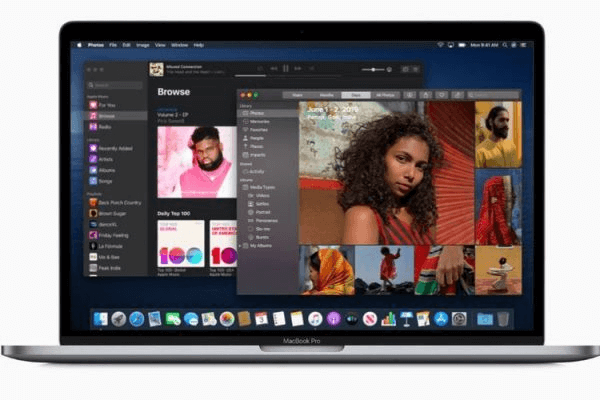Toggle shuffle in Music player
The width and height of the screenshot is (600, 400).
pyautogui.click(x=260, y=69)
